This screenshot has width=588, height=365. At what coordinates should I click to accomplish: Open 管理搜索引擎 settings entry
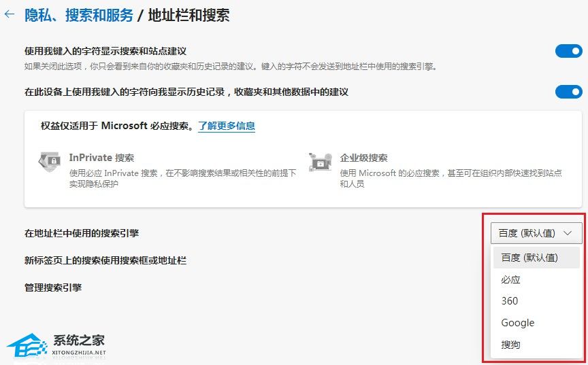pyautogui.click(x=53, y=288)
